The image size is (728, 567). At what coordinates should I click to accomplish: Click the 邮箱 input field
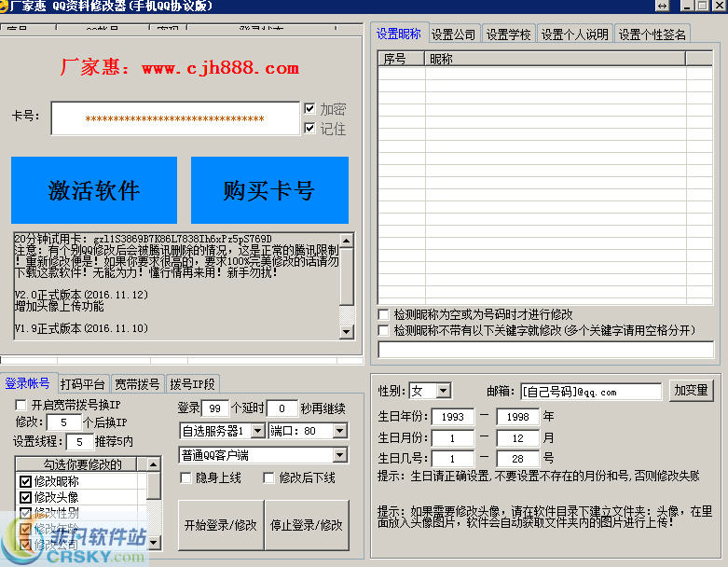[x=591, y=392]
